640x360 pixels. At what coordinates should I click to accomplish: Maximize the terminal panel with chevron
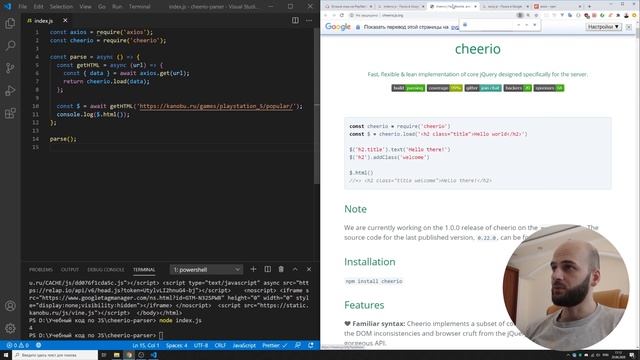(x=295, y=269)
